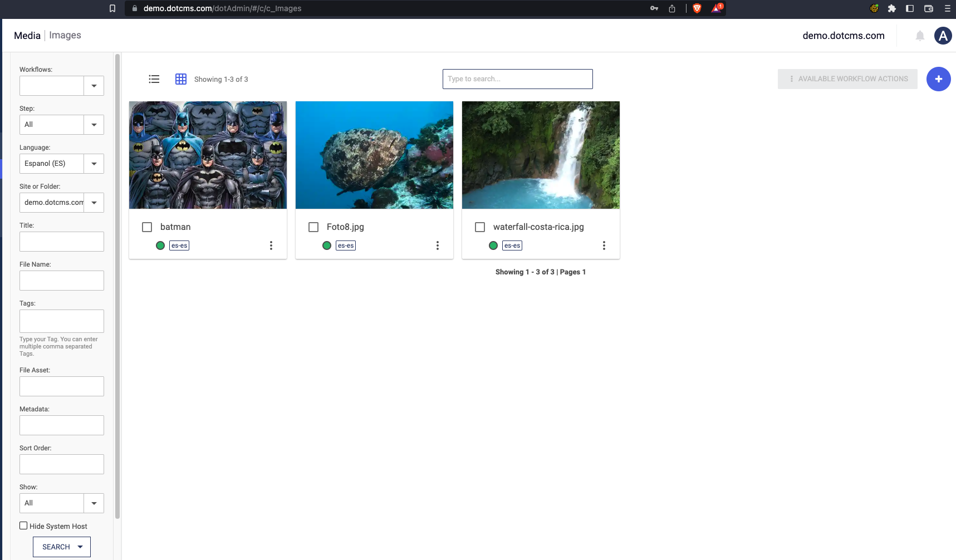This screenshot has height=560, width=956.
Task: Open the Media menu
Action: click(27, 35)
